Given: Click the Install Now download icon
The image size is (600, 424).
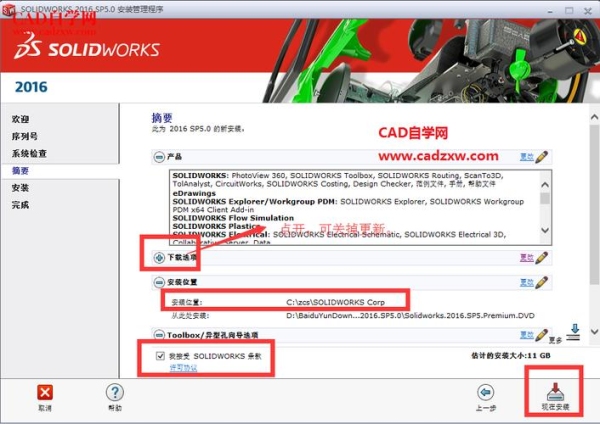Looking at the screenshot, I should [x=555, y=392].
